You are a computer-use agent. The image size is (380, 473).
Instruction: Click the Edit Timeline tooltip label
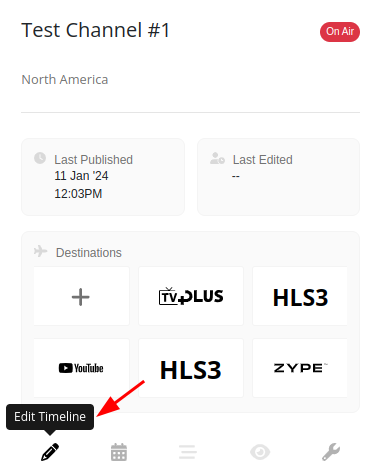(x=50, y=417)
